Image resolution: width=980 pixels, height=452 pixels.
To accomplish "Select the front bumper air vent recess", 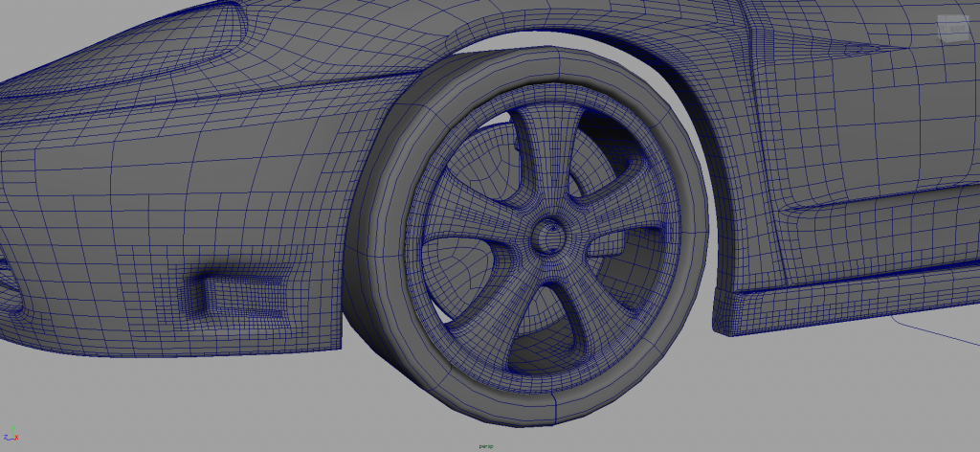I will (234, 290).
